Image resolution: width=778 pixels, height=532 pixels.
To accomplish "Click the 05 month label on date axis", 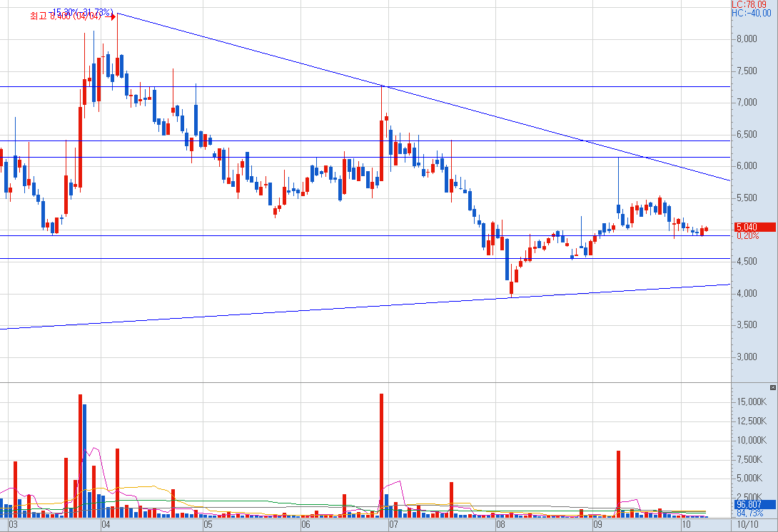I will pos(208,525).
